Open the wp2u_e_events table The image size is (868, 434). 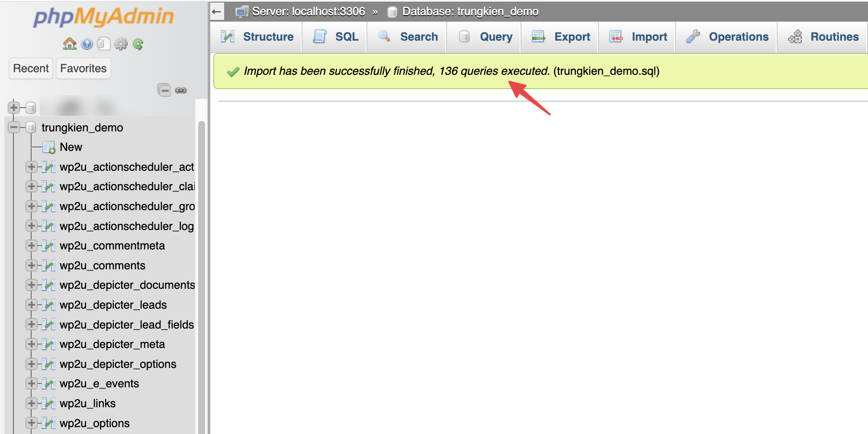(99, 383)
